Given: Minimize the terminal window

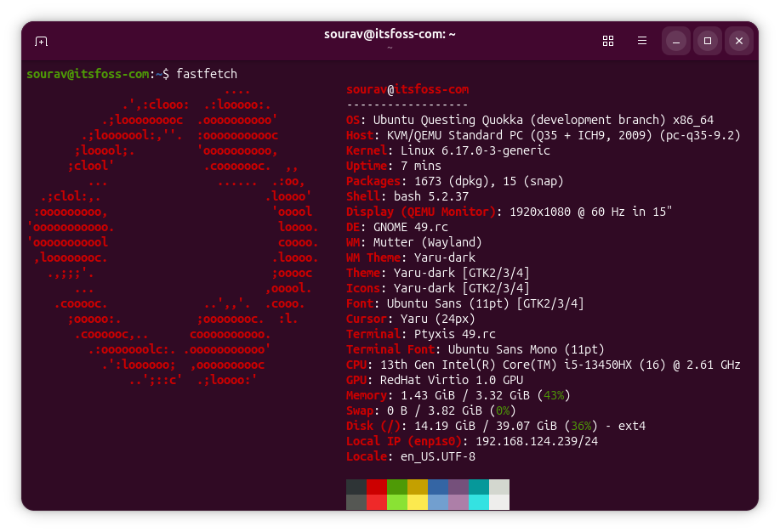Looking at the screenshot, I should coord(675,41).
